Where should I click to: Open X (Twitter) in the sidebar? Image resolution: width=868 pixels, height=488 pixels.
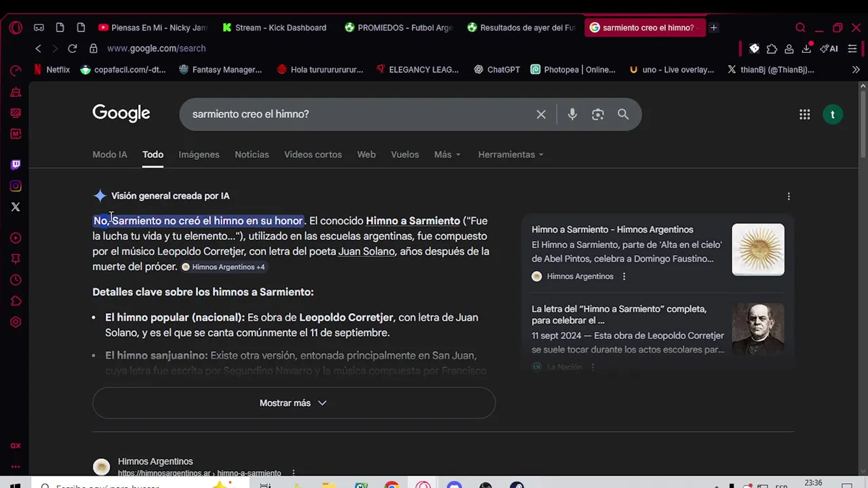tap(16, 207)
